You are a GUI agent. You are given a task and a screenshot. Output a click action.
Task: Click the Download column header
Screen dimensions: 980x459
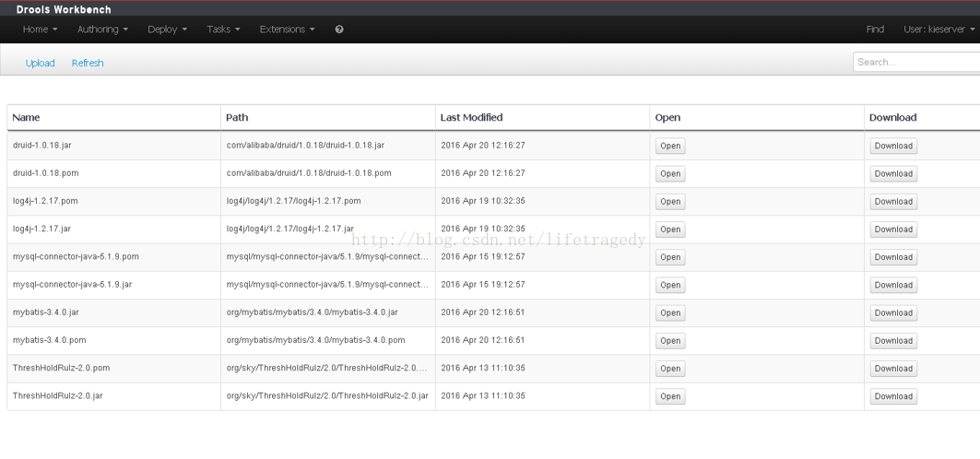(892, 117)
